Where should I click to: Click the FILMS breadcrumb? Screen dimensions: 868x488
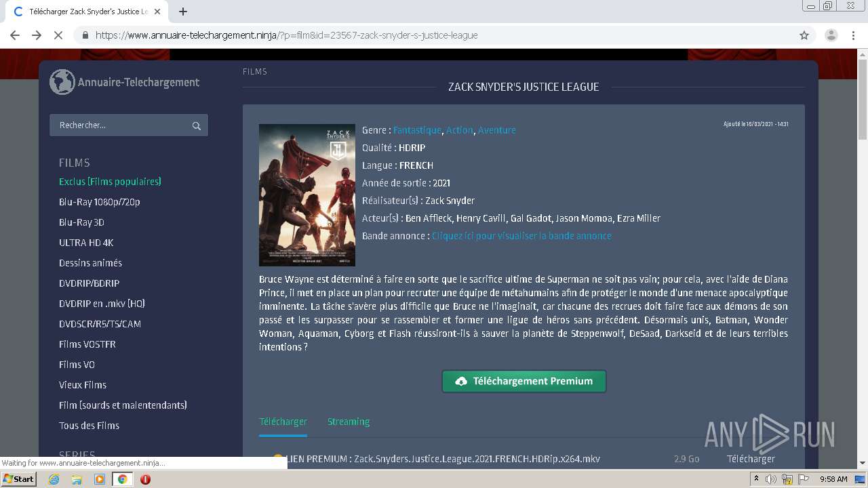(255, 72)
